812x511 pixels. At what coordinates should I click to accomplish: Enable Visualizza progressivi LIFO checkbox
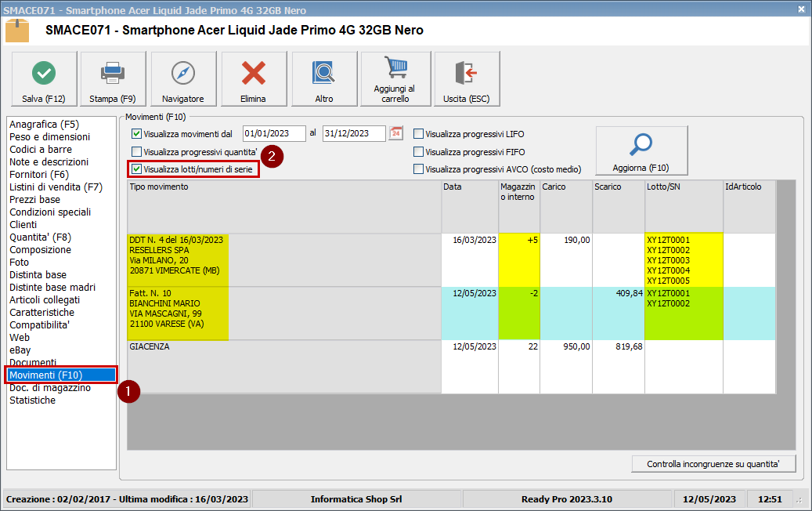[x=419, y=134]
